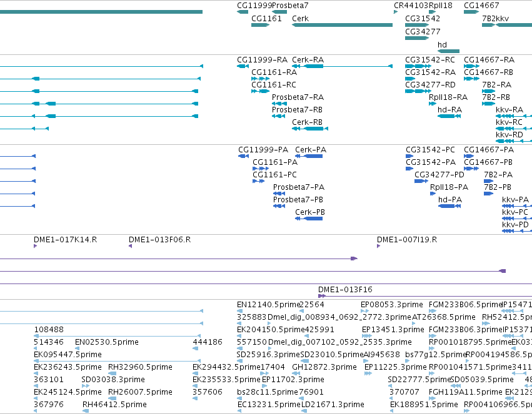Image resolution: width=532 pixels, height=414 pixels.
Task: Select the CG1161-RC transcript
Action: pos(260,91)
